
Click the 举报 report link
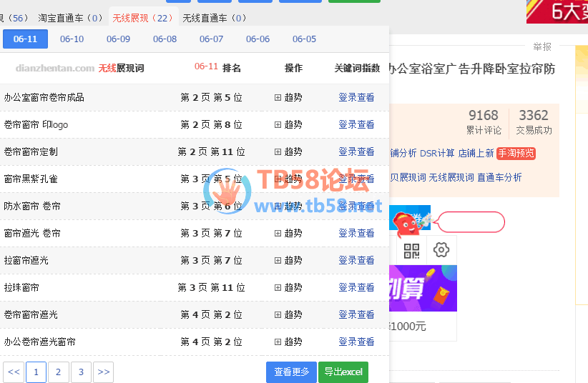pyautogui.click(x=542, y=47)
